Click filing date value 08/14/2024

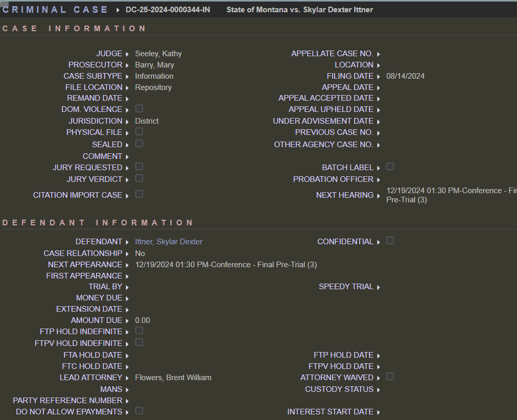point(405,76)
